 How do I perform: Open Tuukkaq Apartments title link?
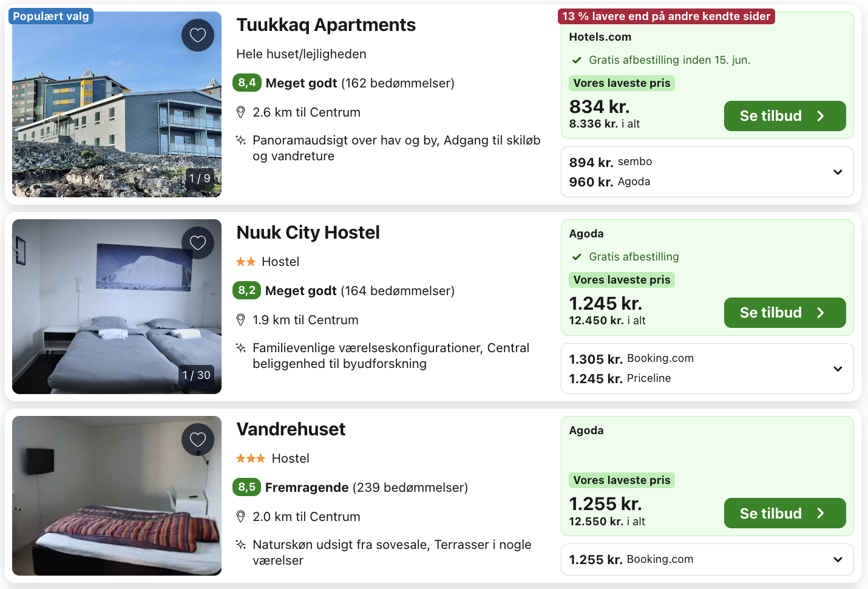(x=326, y=25)
